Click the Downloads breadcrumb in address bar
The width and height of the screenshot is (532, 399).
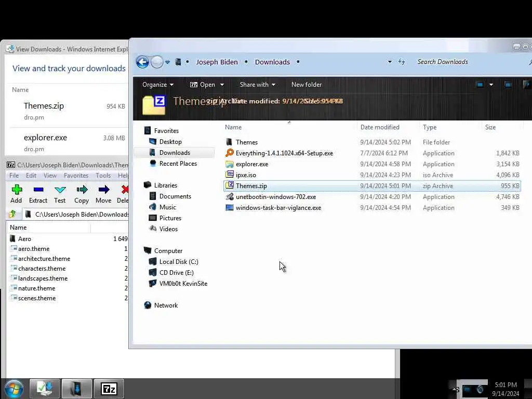(x=272, y=62)
